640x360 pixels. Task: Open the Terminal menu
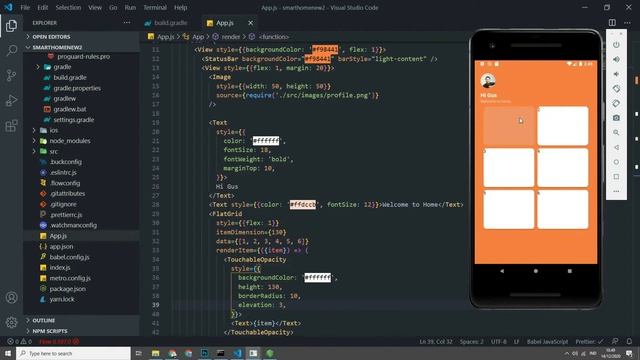(x=155, y=7)
